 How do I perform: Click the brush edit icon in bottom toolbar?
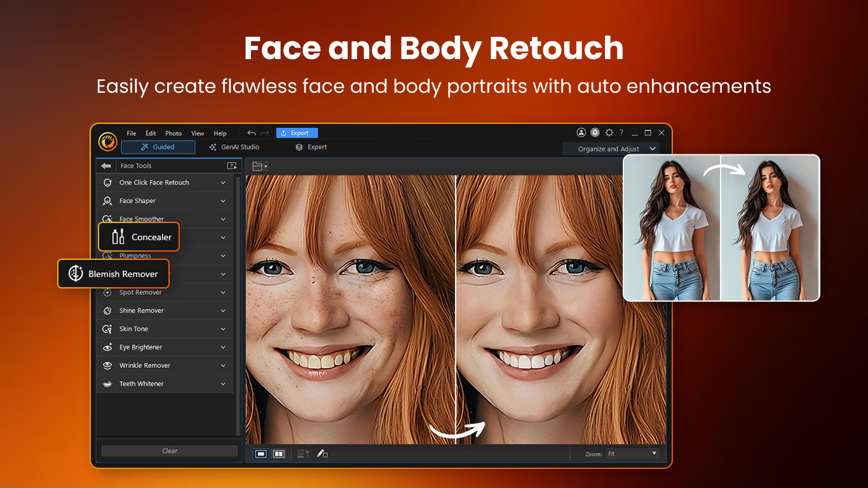tap(322, 454)
